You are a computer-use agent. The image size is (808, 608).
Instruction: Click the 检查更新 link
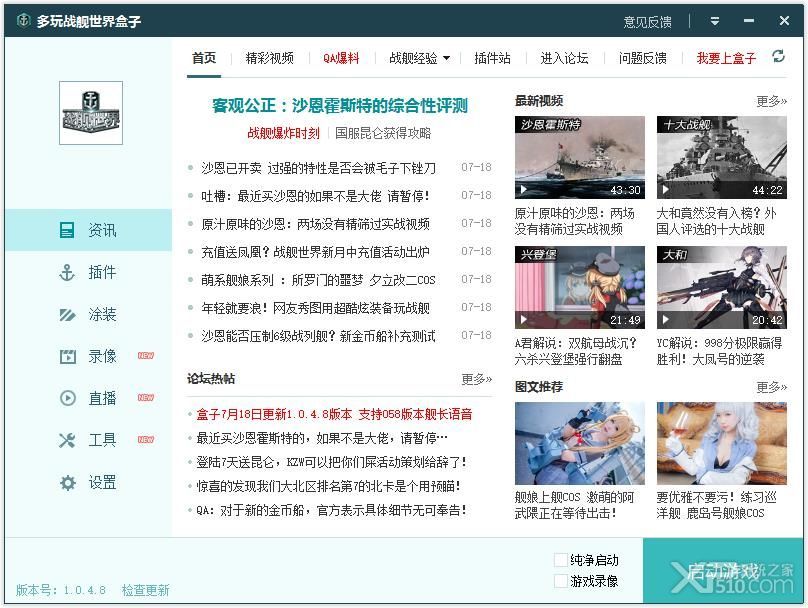(145, 590)
